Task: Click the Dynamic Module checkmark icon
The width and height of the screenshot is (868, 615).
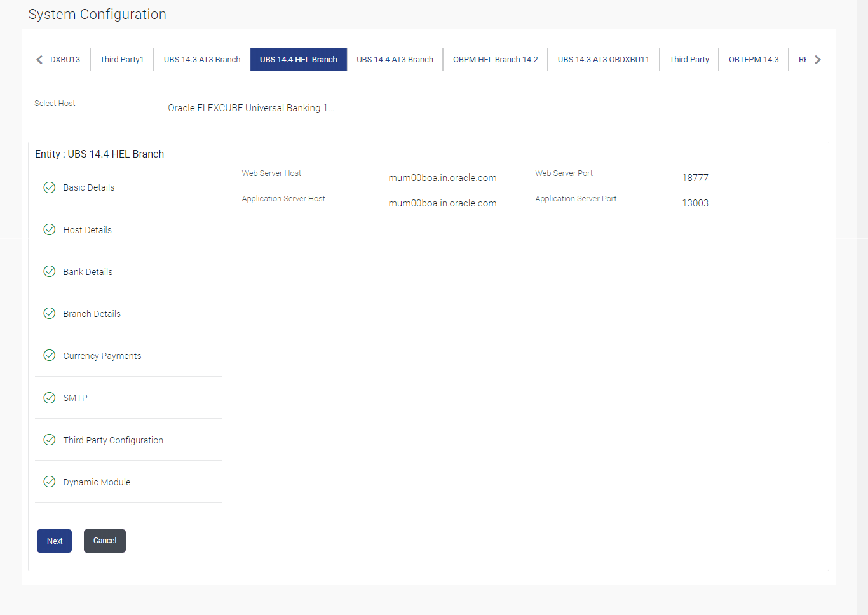Action: point(50,482)
